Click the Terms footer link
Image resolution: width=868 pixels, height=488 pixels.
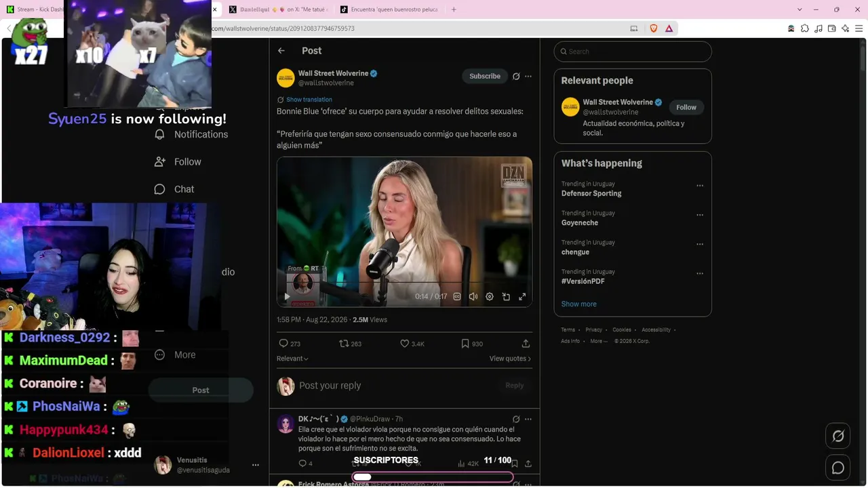569,330
